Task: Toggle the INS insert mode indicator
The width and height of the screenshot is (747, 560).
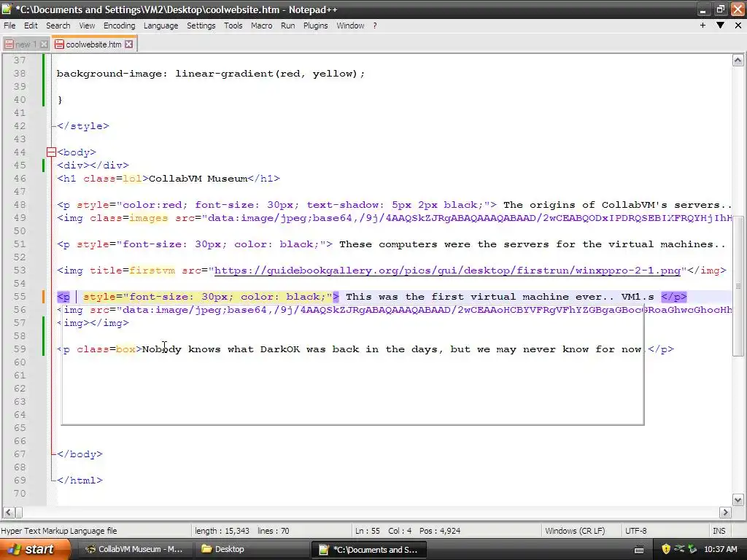Action: [719, 531]
